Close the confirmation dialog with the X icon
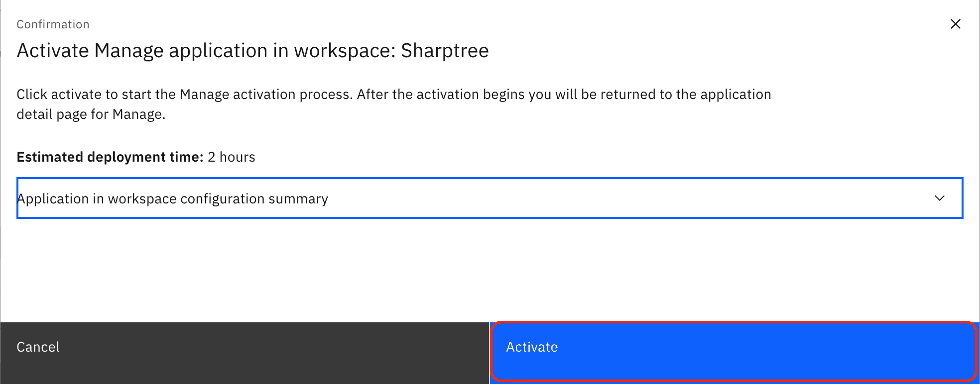 tap(955, 24)
